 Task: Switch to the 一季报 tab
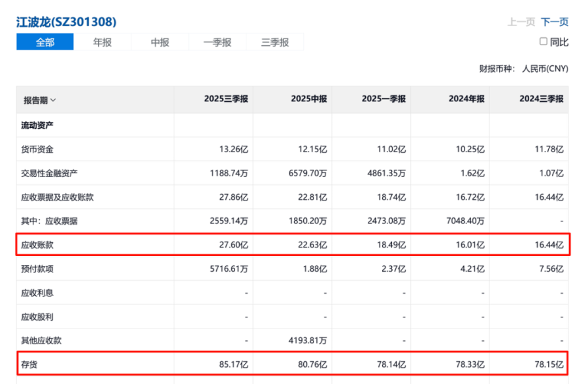(x=218, y=42)
